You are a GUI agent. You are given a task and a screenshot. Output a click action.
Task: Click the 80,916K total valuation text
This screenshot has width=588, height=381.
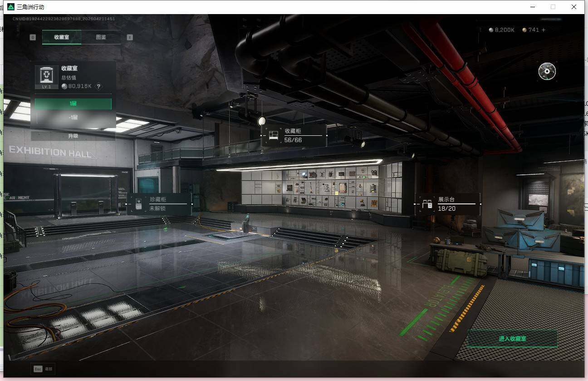tap(80, 86)
